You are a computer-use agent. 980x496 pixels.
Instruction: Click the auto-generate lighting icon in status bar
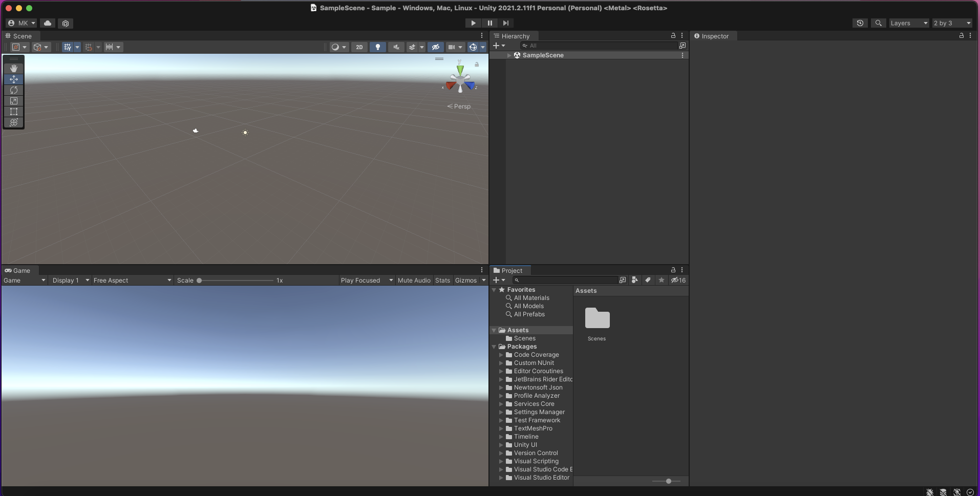[956, 492]
